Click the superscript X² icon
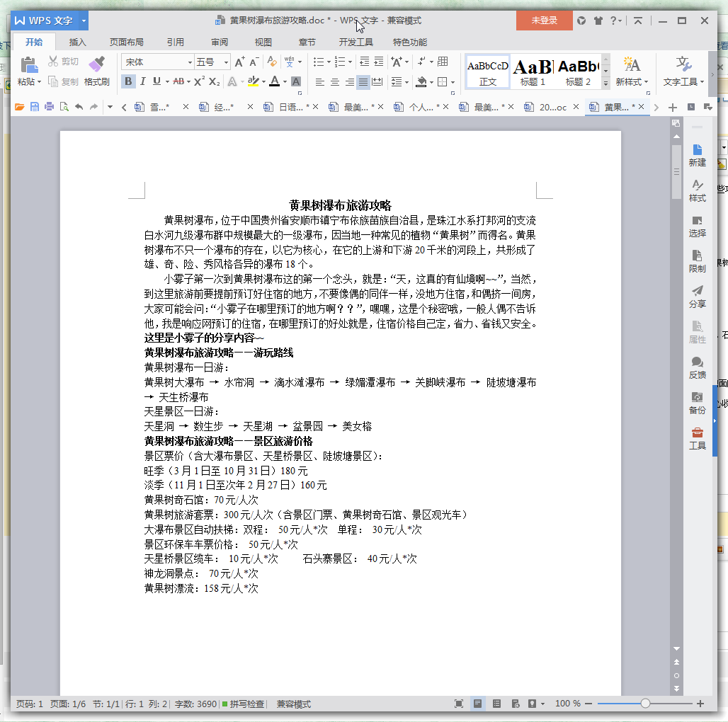The width and height of the screenshot is (728, 722). (x=199, y=81)
